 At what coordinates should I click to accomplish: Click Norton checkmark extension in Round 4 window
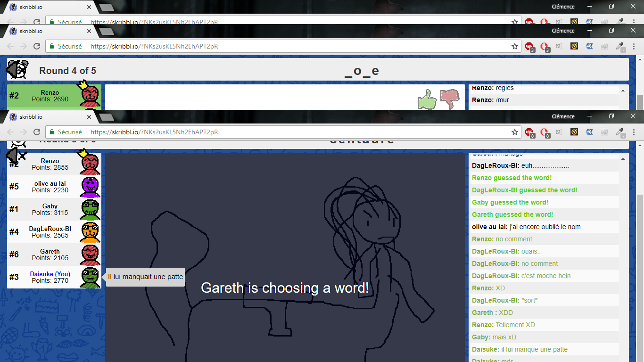coord(575,47)
